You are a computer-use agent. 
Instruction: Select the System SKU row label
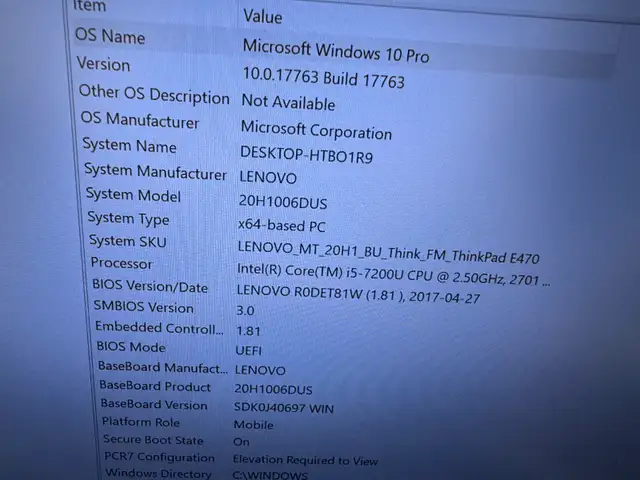pyautogui.click(x=128, y=241)
